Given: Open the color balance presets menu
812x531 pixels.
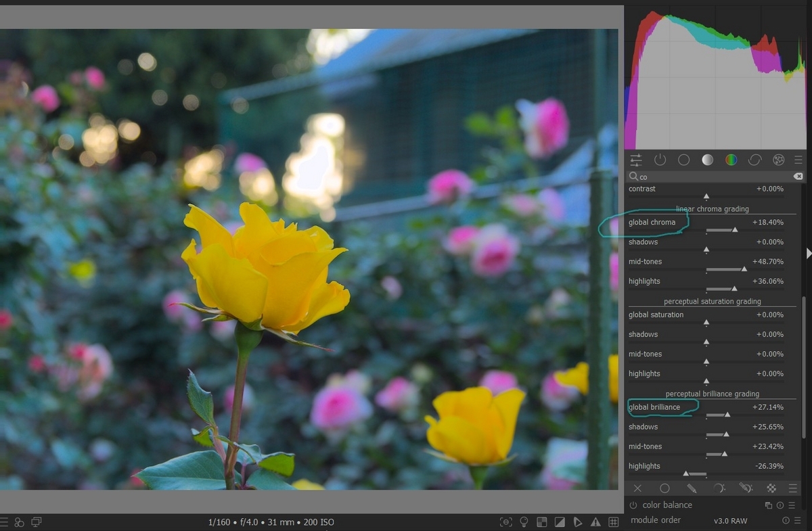Looking at the screenshot, I should coord(792,505).
